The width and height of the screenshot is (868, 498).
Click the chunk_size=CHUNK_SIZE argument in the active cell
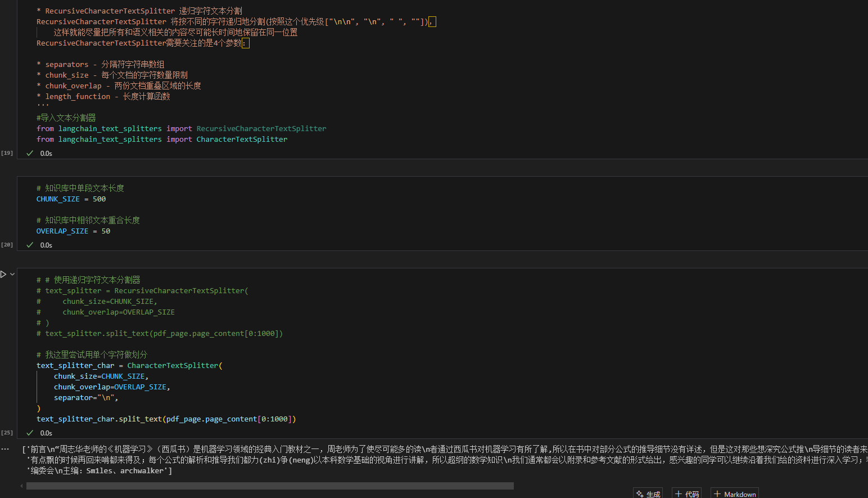click(x=101, y=376)
